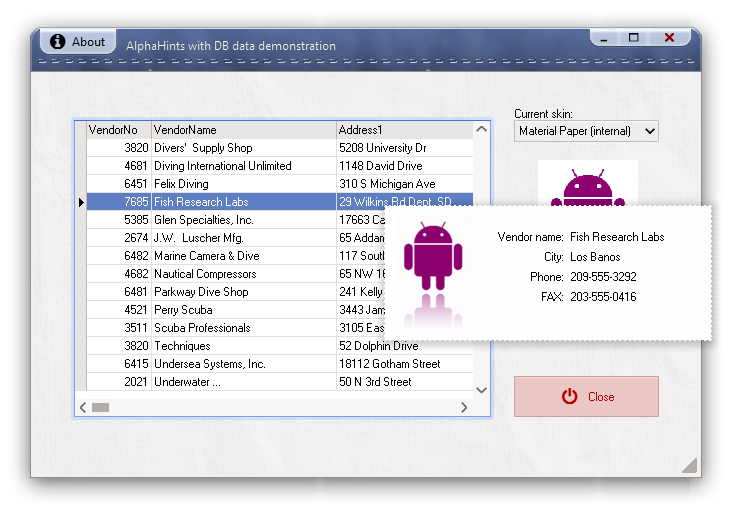Screen dimensions: 730x512
Task: Select the Techniques vendor row
Action: tap(280, 346)
